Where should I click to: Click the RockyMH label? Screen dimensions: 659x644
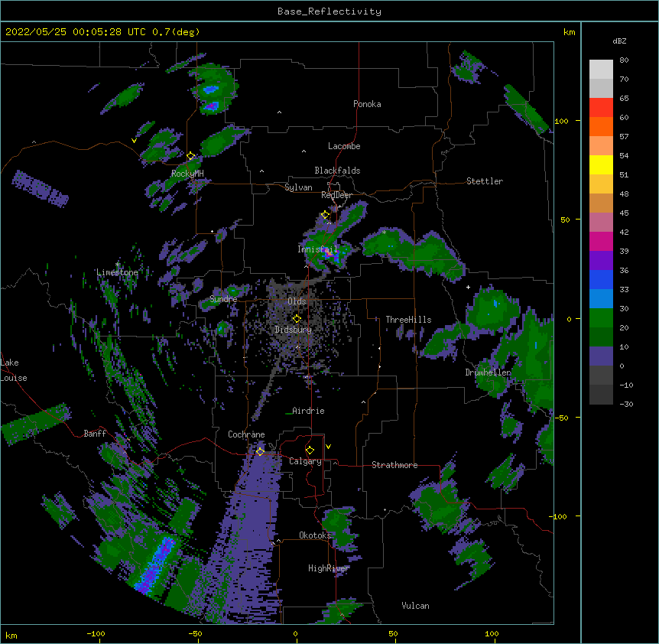tap(187, 173)
